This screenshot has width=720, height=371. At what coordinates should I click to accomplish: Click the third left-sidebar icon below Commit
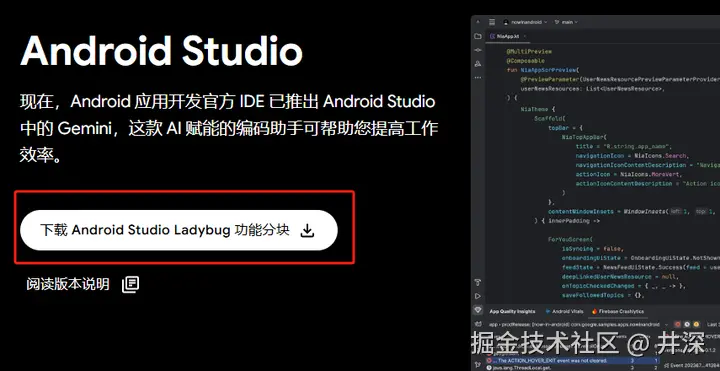(x=478, y=64)
